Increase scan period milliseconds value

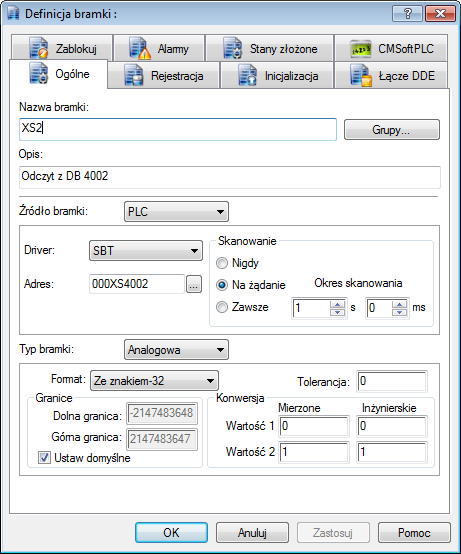click(399, 304)
